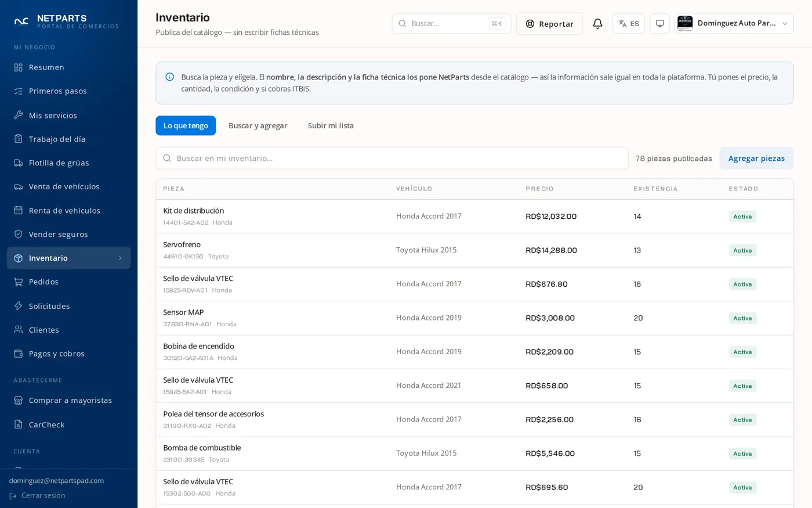This screenshot has width=812, height=508.
Task: Switch to the Subir mi lista tab
Action: (x=331, y=125)
